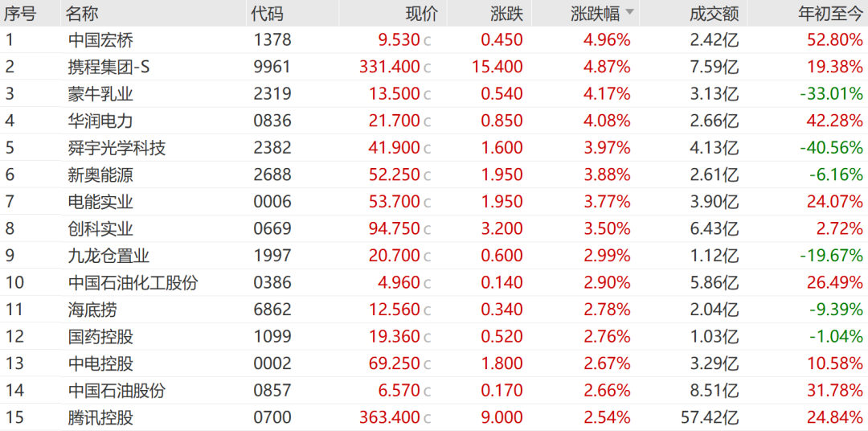Sort by the 年初至今 column header
The image size is (868, 431).
coord(829,13)
